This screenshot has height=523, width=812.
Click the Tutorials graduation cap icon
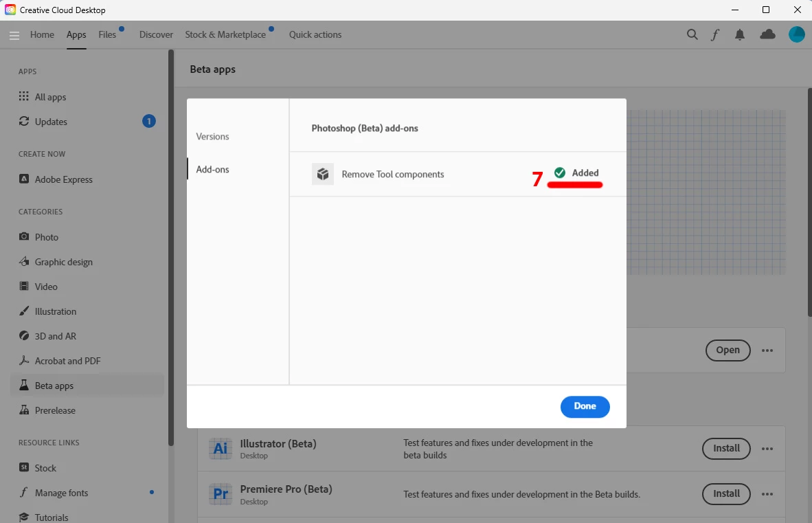coord(24,517)
